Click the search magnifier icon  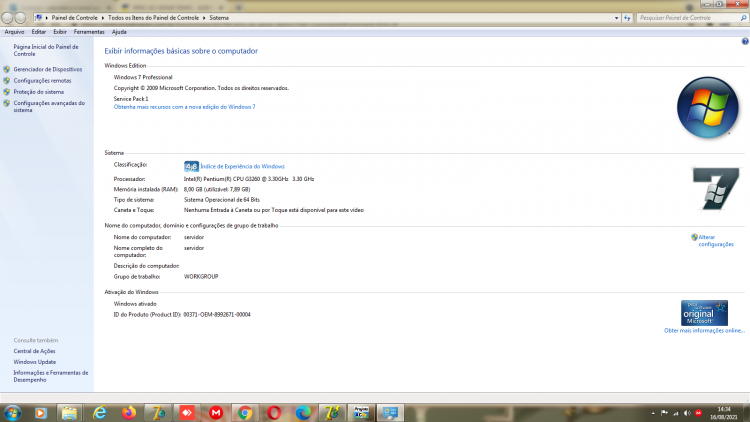(743, 18)
